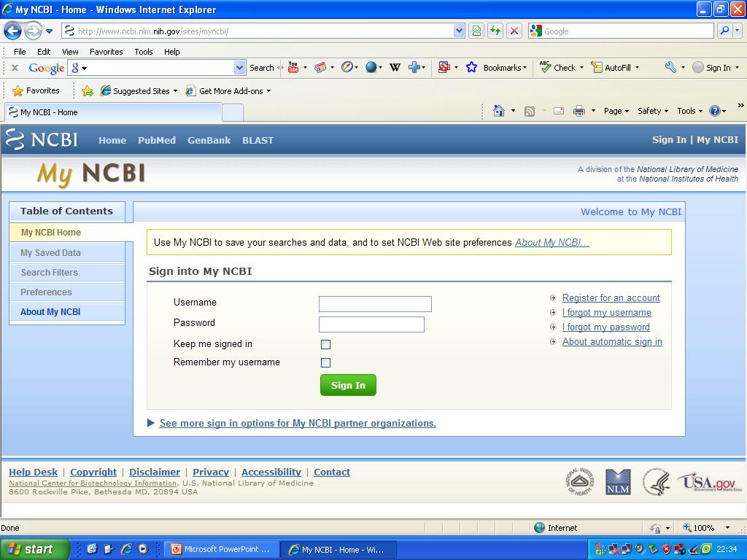Check the Keep me signed in box
Image resolution: width=747 pixels, height=560 pixels.
tap(326, 344)
